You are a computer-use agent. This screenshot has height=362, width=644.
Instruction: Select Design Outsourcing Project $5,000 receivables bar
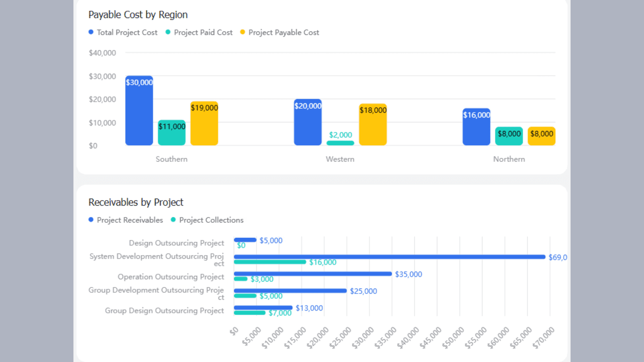click(x=245, y=240)
